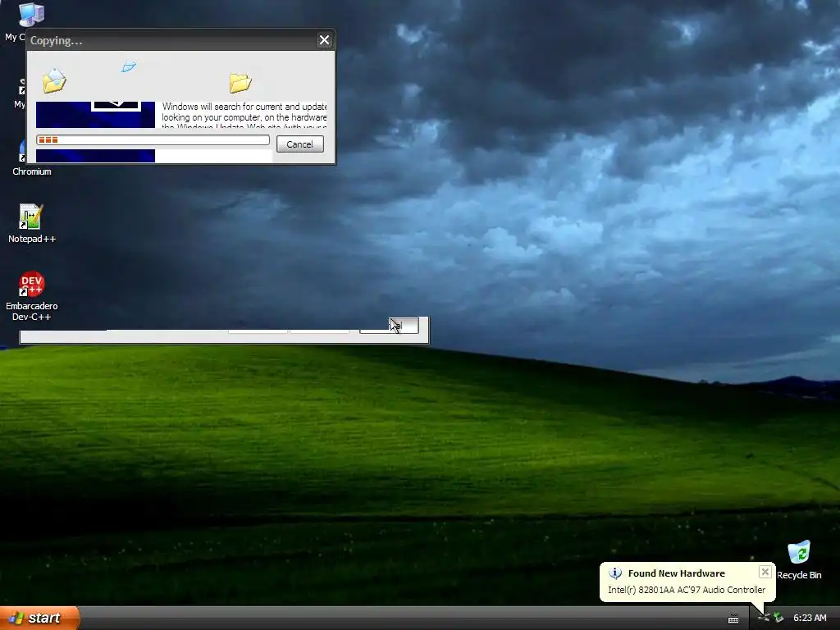Open the Notepad++ desktop shortcut
The width and height of the screenshot is (840, 630).
click(32, 223)
